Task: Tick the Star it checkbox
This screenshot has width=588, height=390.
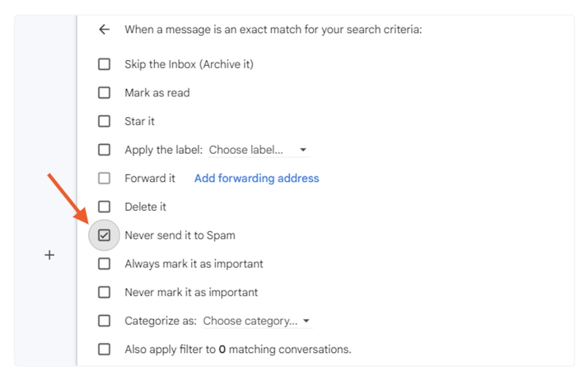Action: (104, 121)
